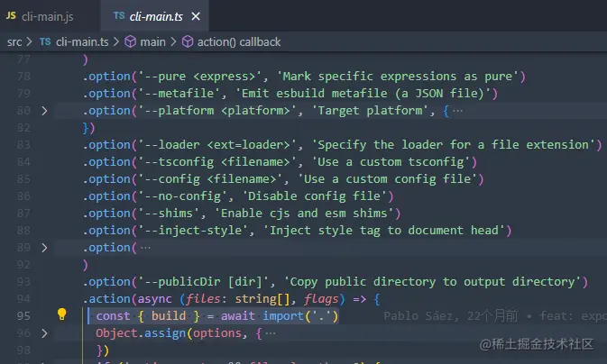Viewport: 607px width, 364px height.
Task: Click line number 78 in the gutter
Action: [x=23, y=77]
